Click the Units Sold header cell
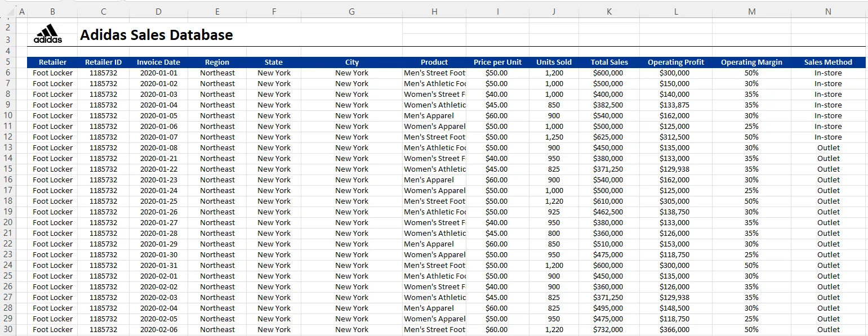The height and width of the screenshot is (336, 868). (554, 62)
